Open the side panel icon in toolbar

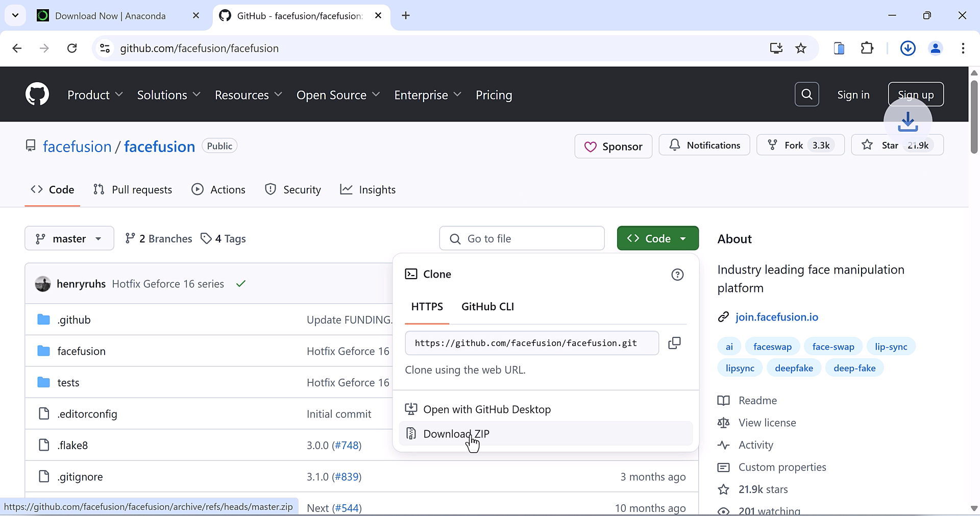pos(839,48)
